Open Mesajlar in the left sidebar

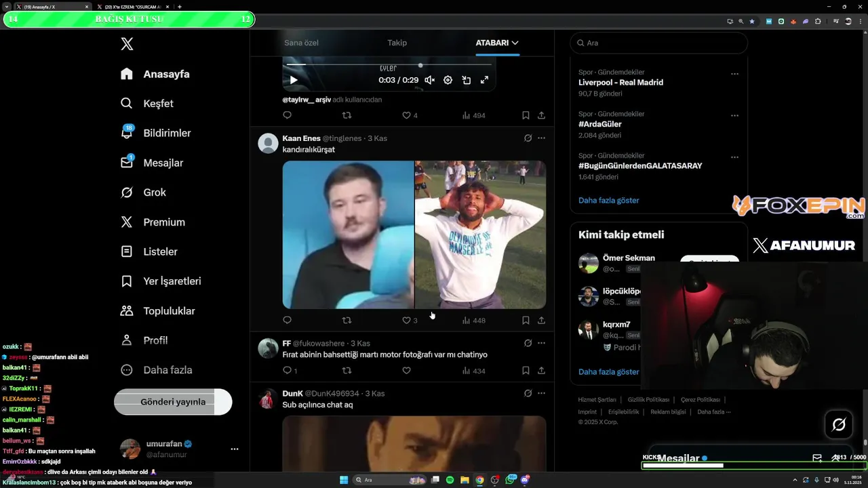click(151, 163)
